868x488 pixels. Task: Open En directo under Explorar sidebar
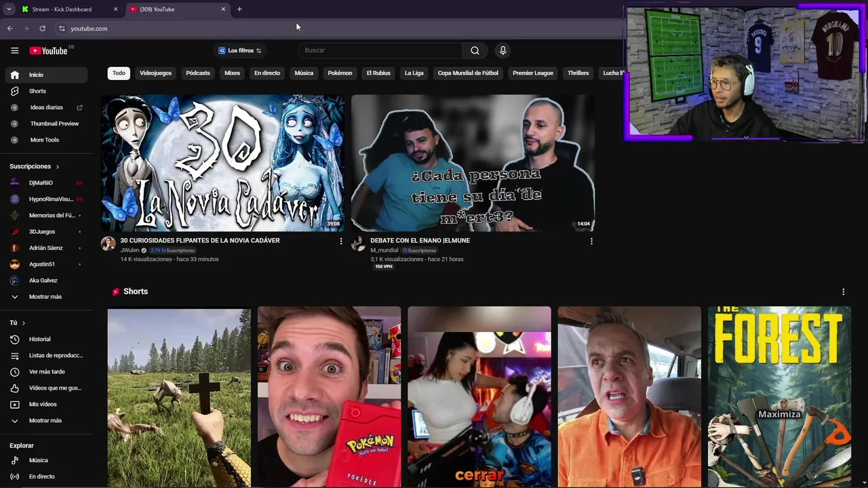(46, 476)
